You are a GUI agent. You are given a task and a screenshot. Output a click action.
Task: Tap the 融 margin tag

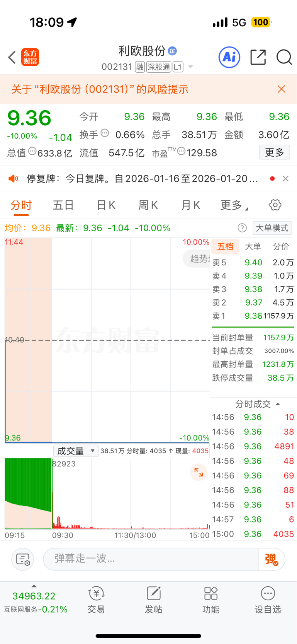(140, 67)
